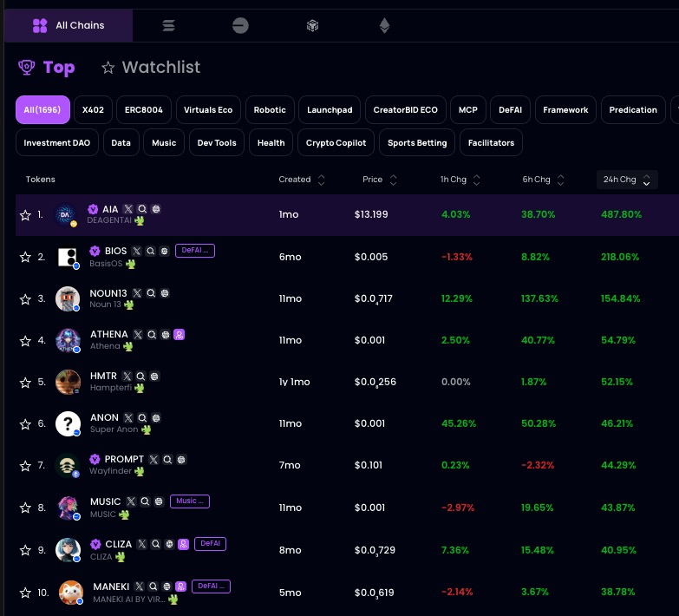Sort the table by 24h Chg

tap(625, 180)
